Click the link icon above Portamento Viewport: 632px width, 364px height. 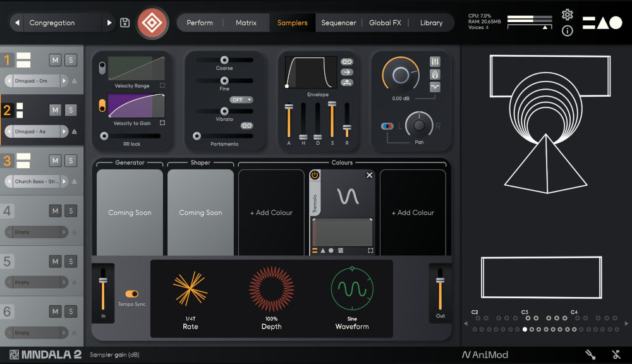point(247,126)
